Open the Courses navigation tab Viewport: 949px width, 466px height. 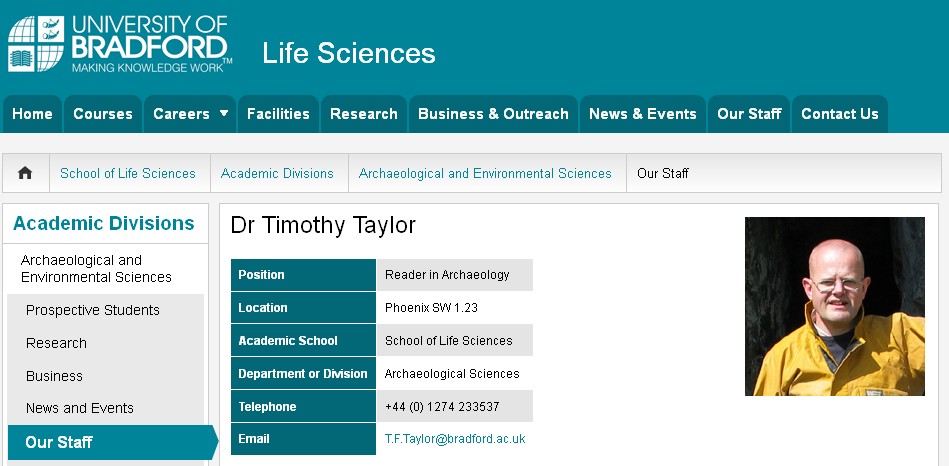103,114
